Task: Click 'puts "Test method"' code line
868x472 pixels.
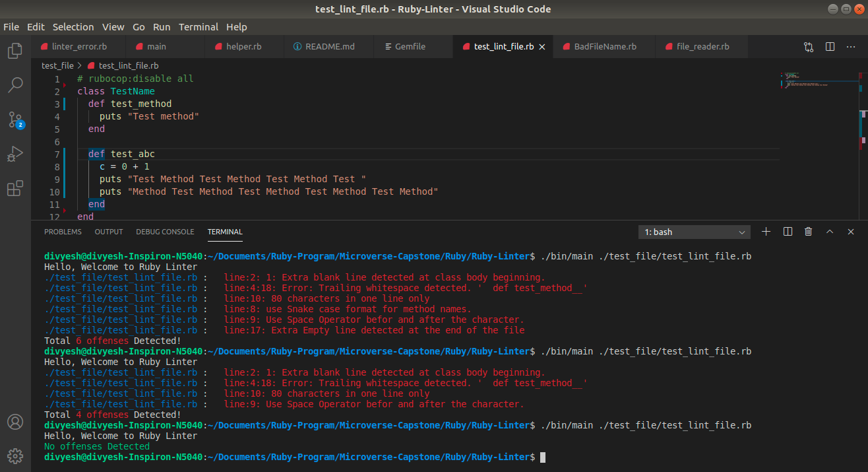Action: pyautogui.click(x=149, y=117)
